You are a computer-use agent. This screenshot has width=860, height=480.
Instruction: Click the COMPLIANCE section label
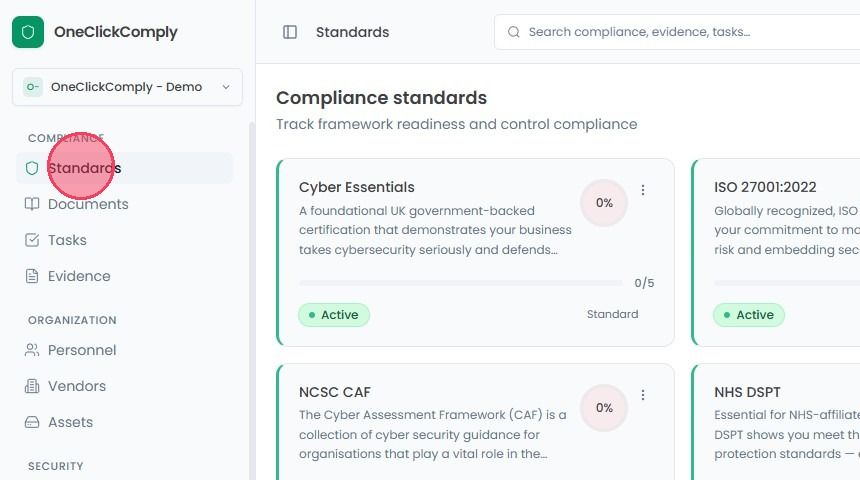[x=66, y=138]
